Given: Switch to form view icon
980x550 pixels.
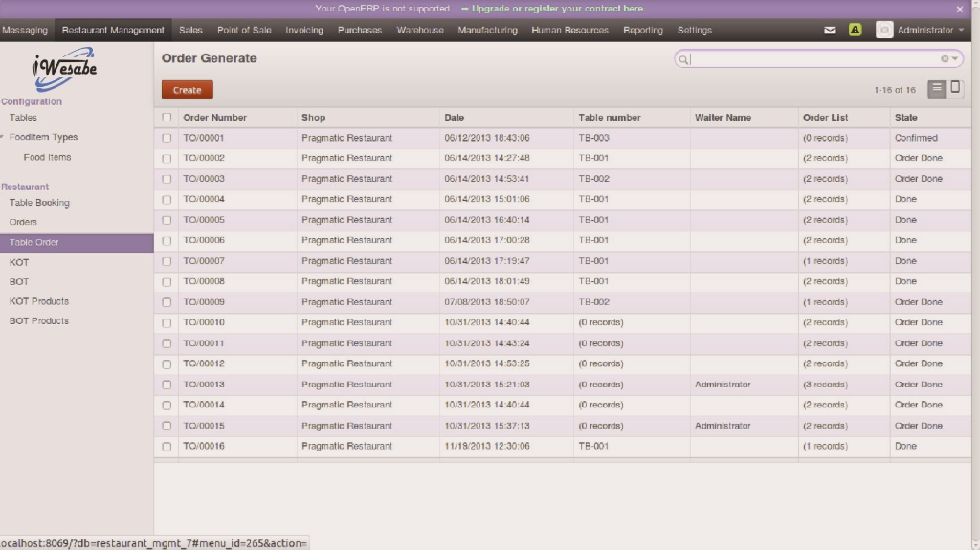Looking at the screenshot, I should tap(955, 89).
